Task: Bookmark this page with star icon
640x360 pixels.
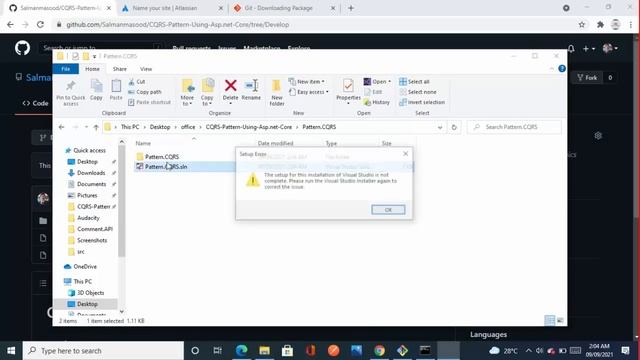Action: 582,24
